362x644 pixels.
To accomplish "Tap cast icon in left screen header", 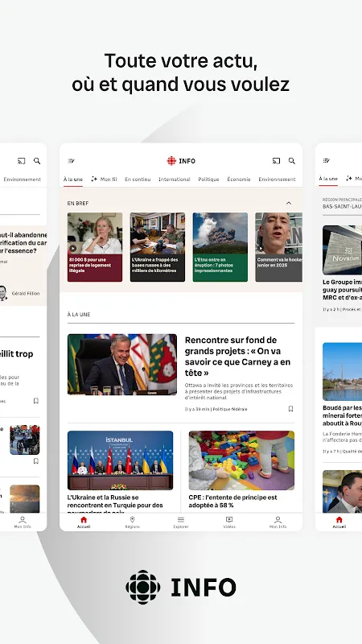I will click(x=22, y=161).
